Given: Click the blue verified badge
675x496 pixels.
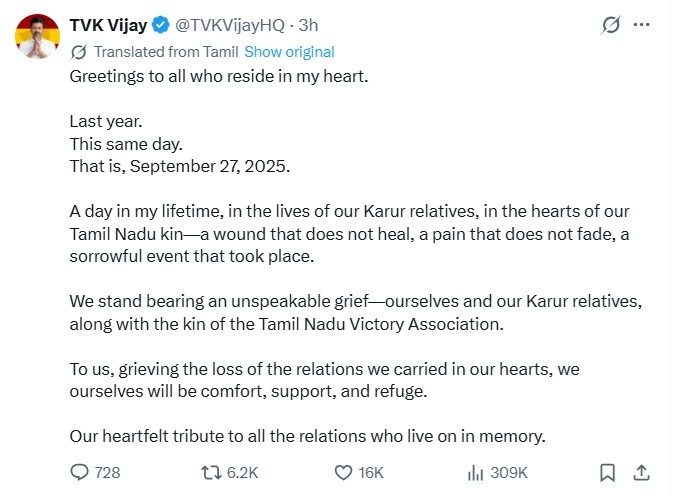Looking at the screenshot, I should pos(161,25).
